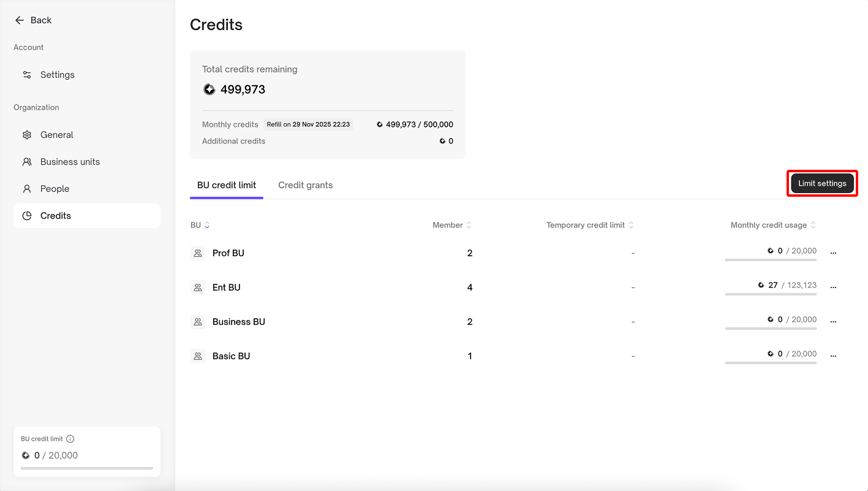This screenshot has width=868, height=491.
Task: Click the BU credit limit info icon
Action: 70,439
